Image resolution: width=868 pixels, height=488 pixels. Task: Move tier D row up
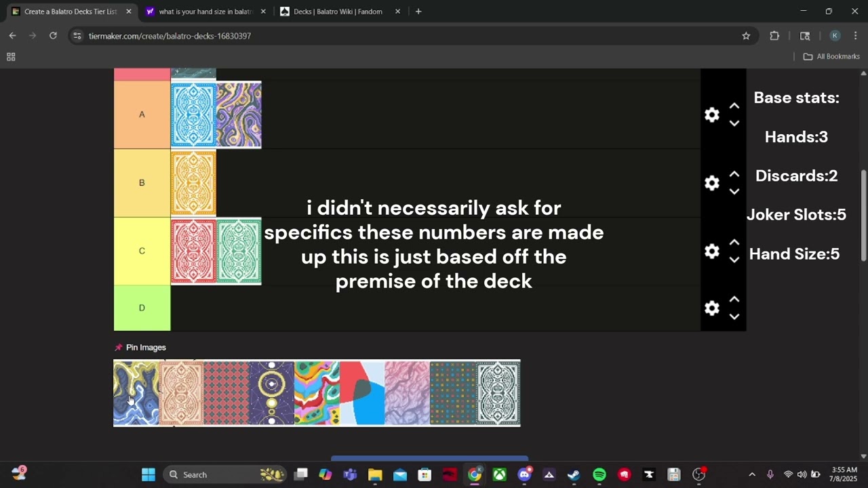734,300
